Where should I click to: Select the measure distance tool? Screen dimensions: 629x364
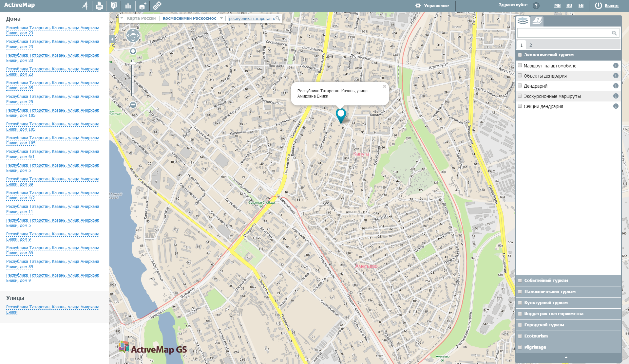point(85,5)
